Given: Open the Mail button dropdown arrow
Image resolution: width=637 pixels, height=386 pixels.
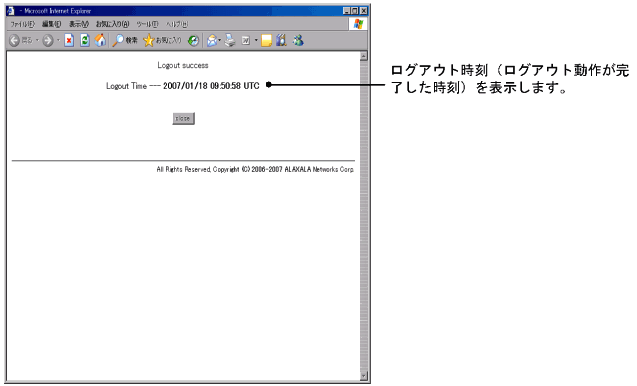Looking at the screenshot, I should (x=220, y=40).
